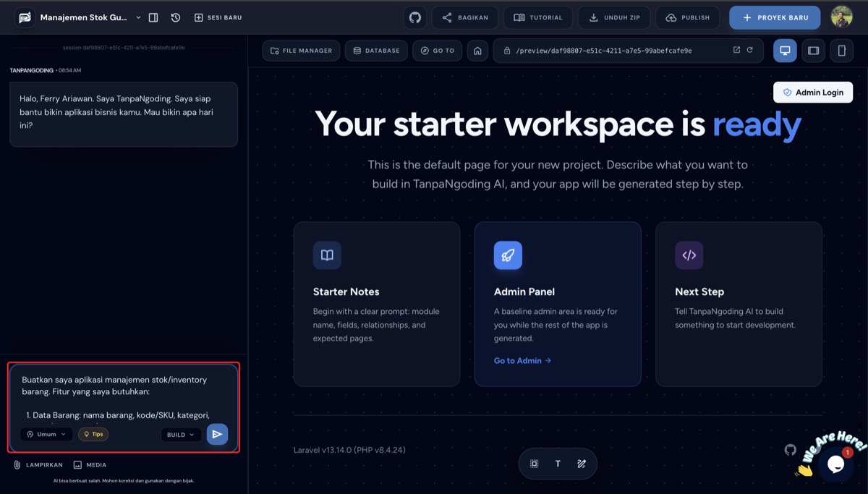Viewport: 868px width, 494px height.
Task: Select the text edit T tool
Action: (558, 464)
